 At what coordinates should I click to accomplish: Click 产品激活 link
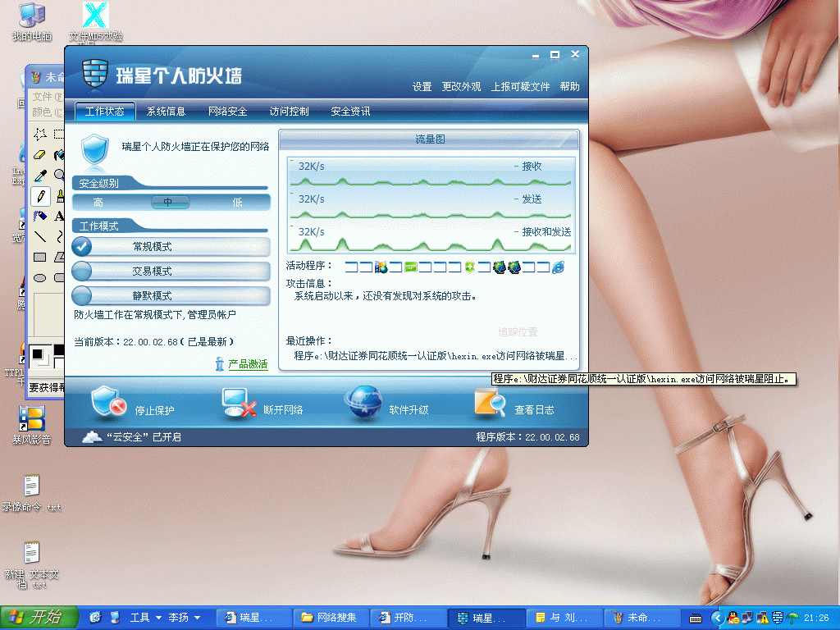coord(248,364)
